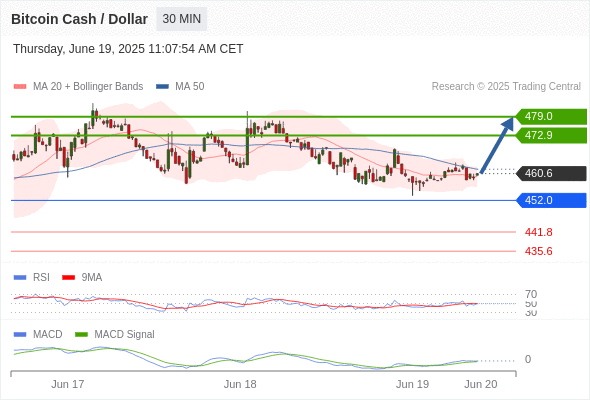Click the Bitcoin Cash / Dollar title
This screenshot has width=590, height=400.
click(79, 19)
